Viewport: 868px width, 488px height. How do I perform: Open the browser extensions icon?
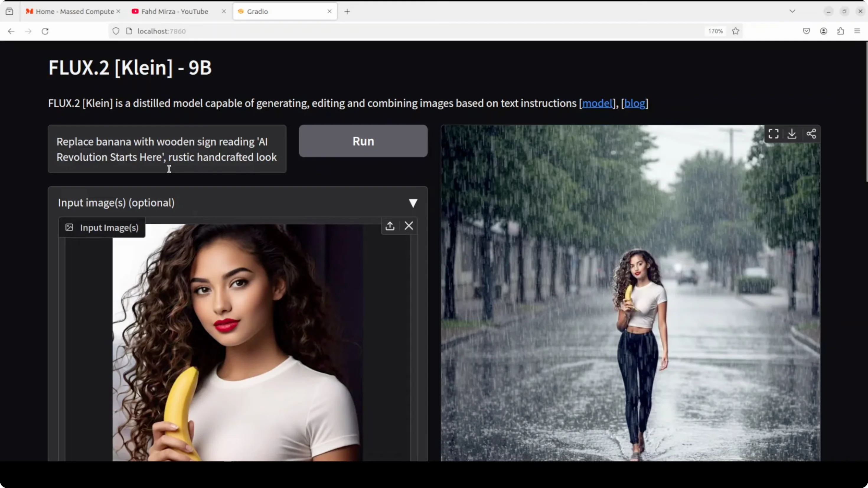tap(840, 31)
